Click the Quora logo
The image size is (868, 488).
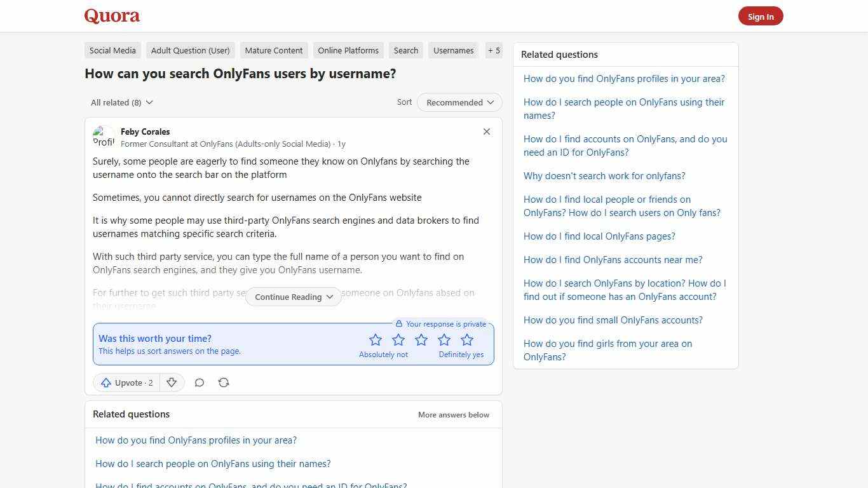(x=111, y=16)
